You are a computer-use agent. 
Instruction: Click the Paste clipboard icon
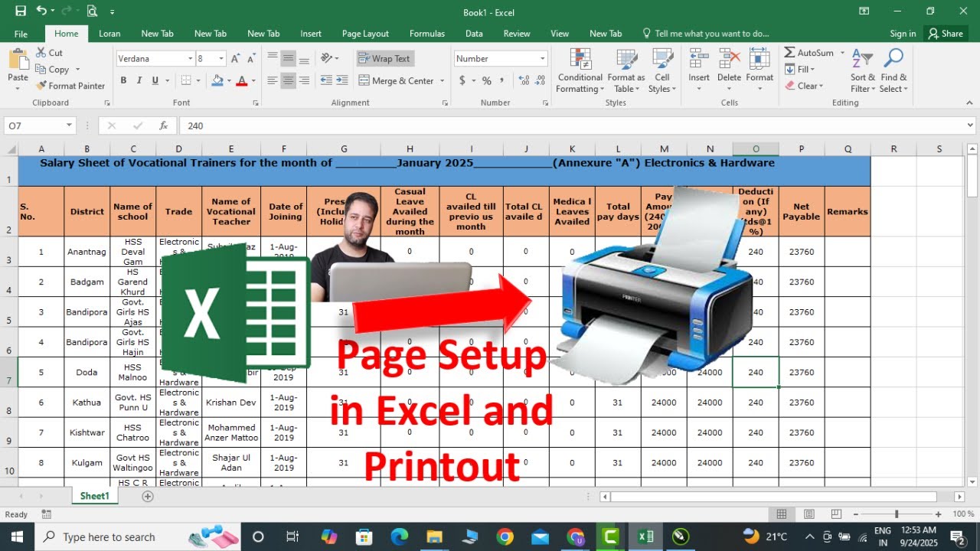click(18, 60)
